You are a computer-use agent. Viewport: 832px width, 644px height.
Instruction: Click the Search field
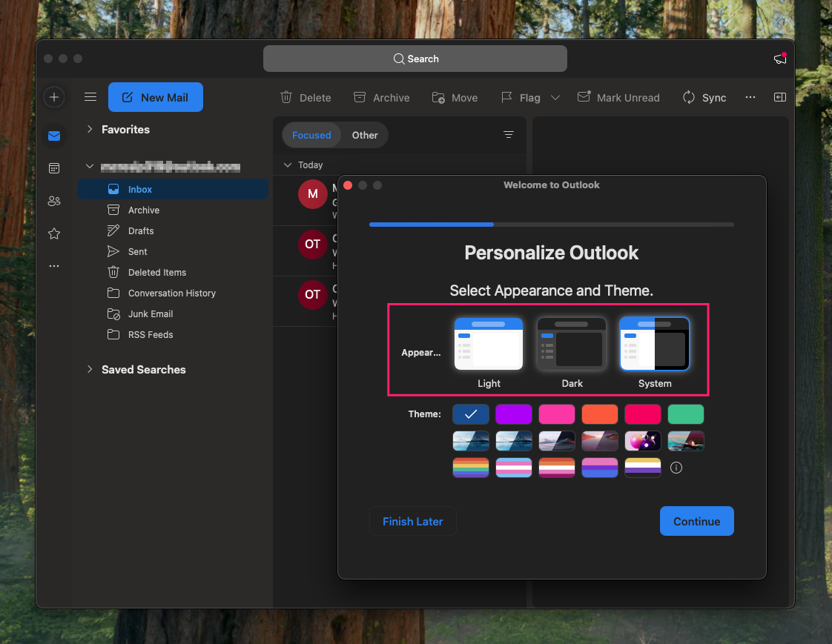415,59
